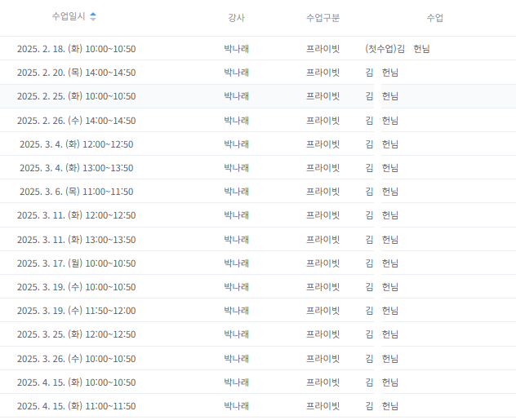
Task: Click 박나래 in the 3. 19. 10:00~10:50 row
Action: click(236, 287)
